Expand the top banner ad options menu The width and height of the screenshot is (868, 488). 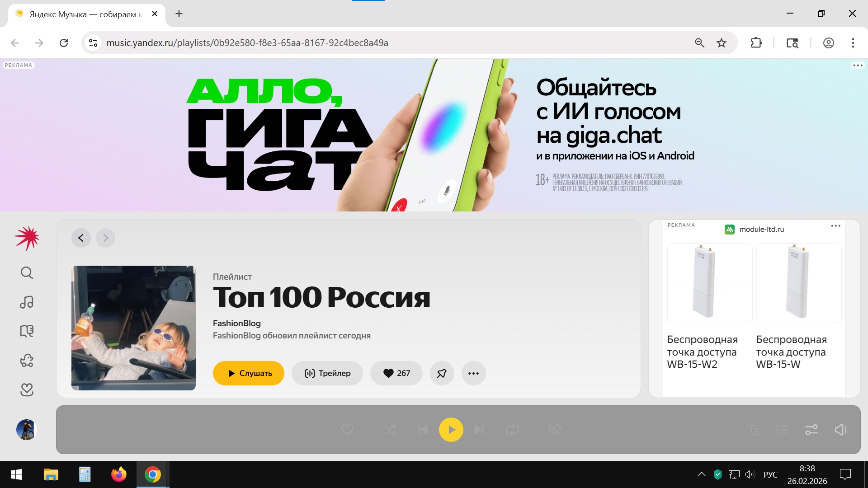[x=858, y=66]
